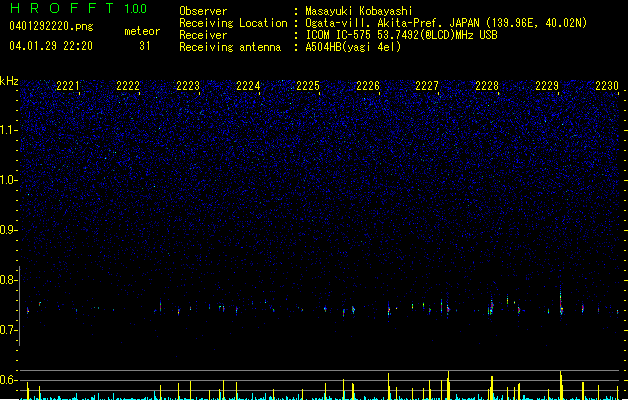The width and height of the screenshot is (629, 400).
Task: Click the 2221 time marker
Action: coord(68,86)
